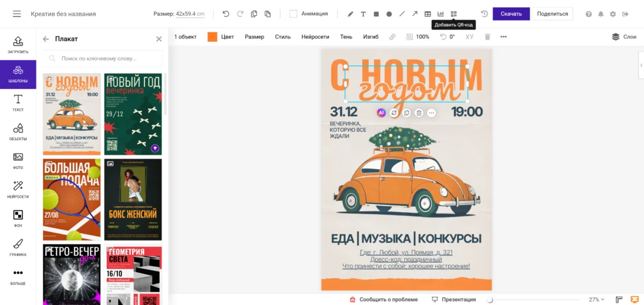This screenshot has width=644, height=305.
Task: Open the Фото sidebar section
Action: coord(18,161)
